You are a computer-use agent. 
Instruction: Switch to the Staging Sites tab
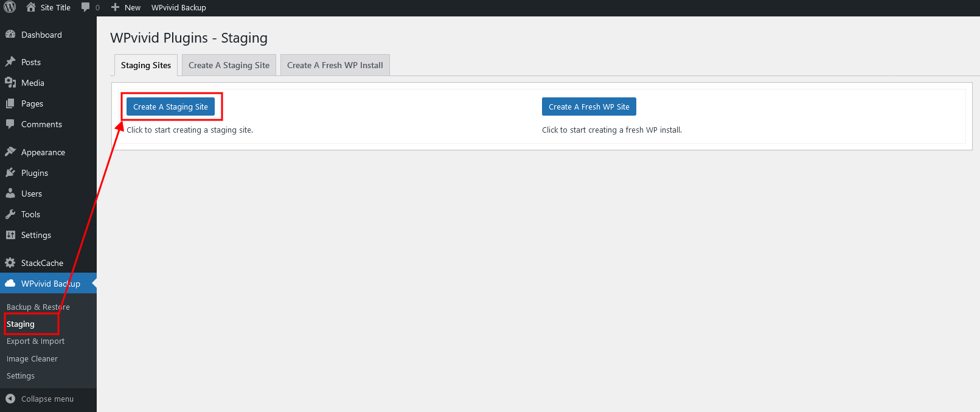146,65
